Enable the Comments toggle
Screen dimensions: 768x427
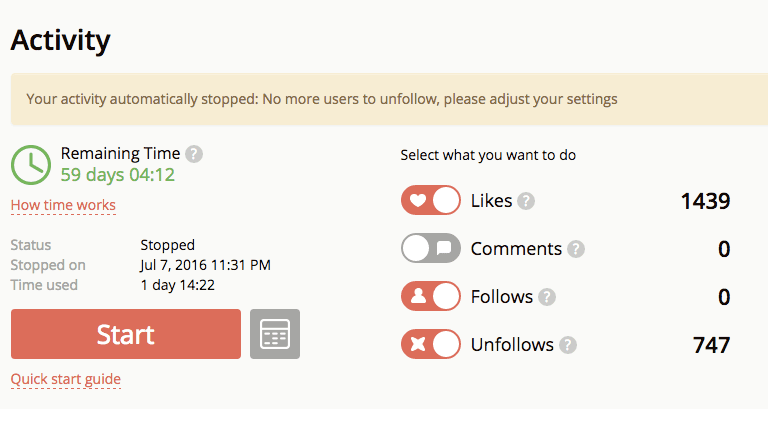point(431,248)
